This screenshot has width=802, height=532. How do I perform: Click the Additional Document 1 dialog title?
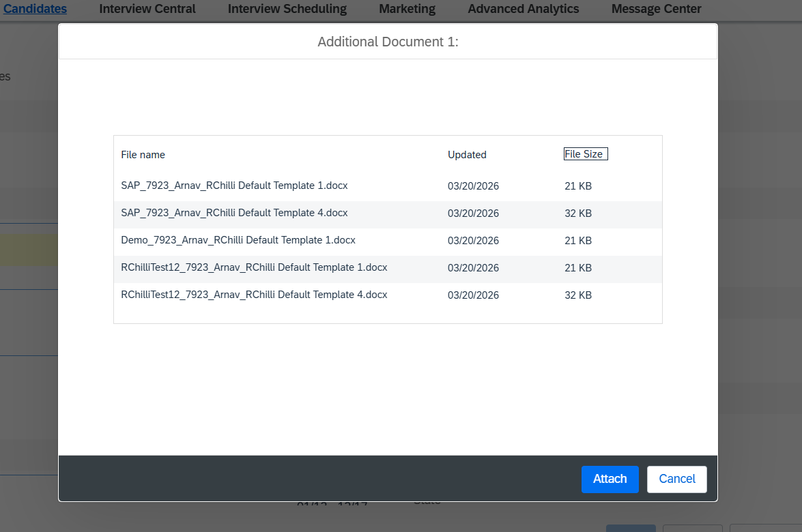(x=388, y=42)
